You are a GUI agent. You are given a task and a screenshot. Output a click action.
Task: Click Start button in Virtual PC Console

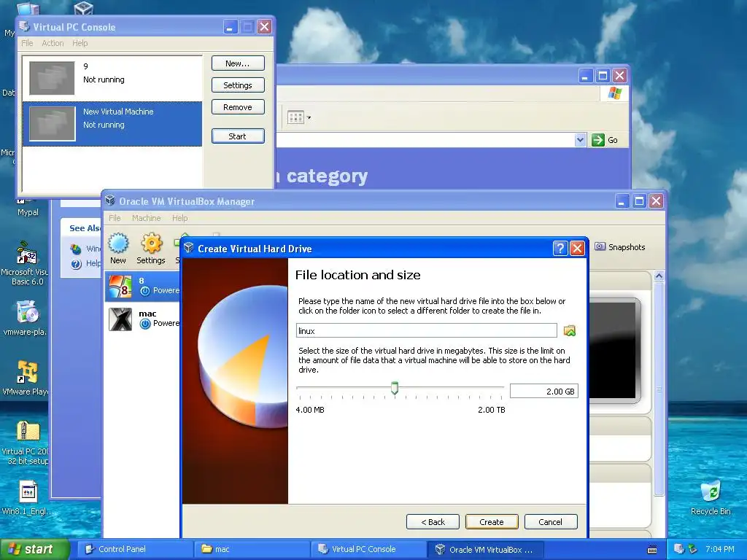point(238,136)
